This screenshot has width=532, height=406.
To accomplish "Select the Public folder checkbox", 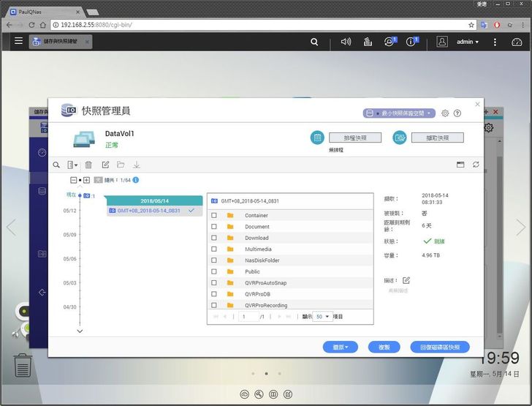I will tap(213, 271).
